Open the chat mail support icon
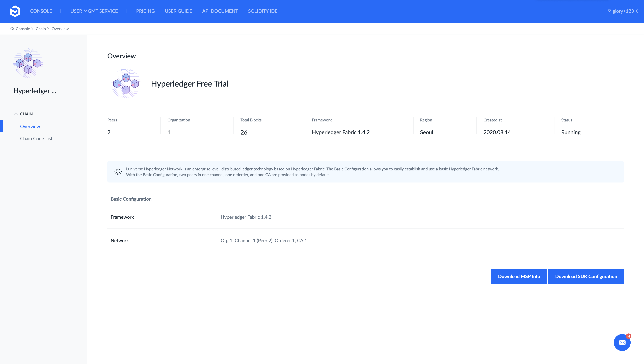644x364 pixels. 622,343
